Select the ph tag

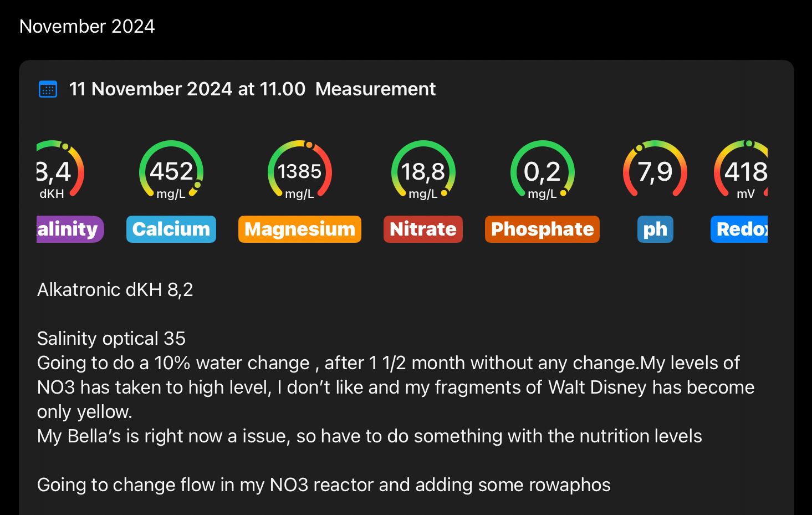[655, 229]
